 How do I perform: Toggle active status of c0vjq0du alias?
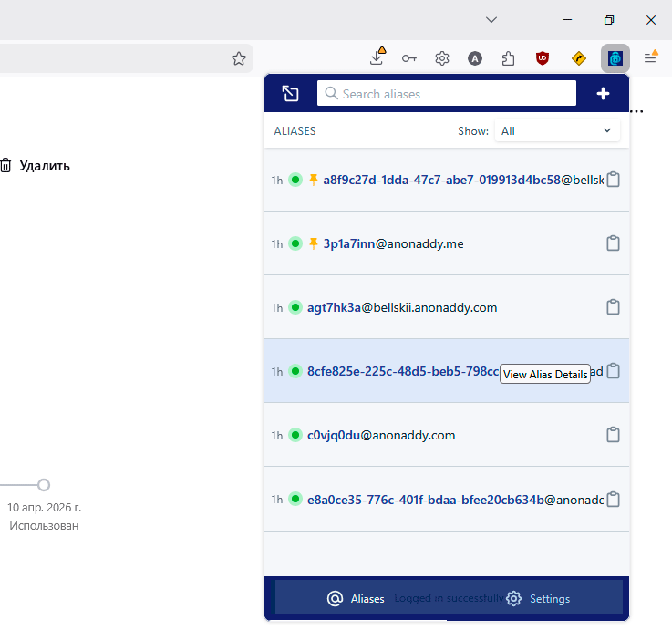pyautogui.click(x=295, y=435)
